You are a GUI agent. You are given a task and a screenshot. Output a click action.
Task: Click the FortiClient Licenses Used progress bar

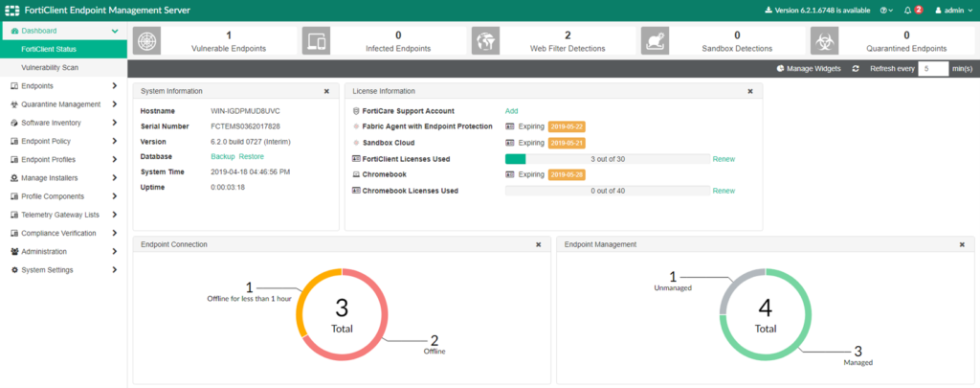click(607, 159)
